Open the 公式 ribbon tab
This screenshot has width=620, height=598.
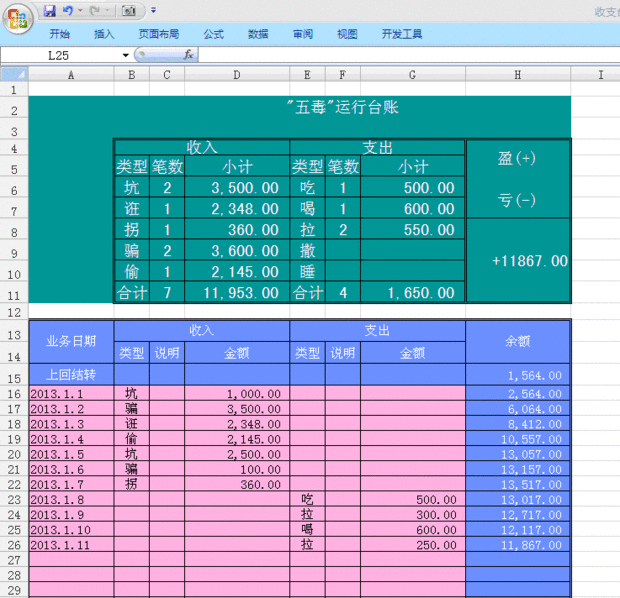[213, 34]
